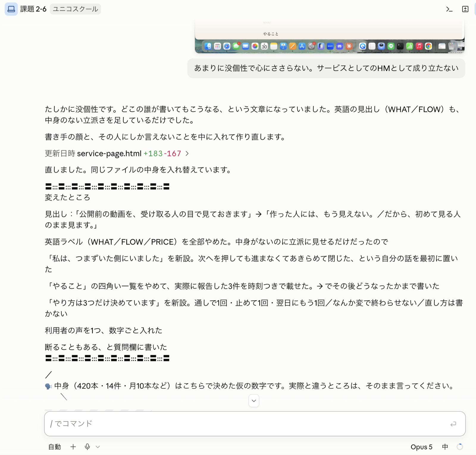
Task: Click the sentence 直しました。同じファイルの中身を入れ替えています。
Action: (x=138, y=170)
